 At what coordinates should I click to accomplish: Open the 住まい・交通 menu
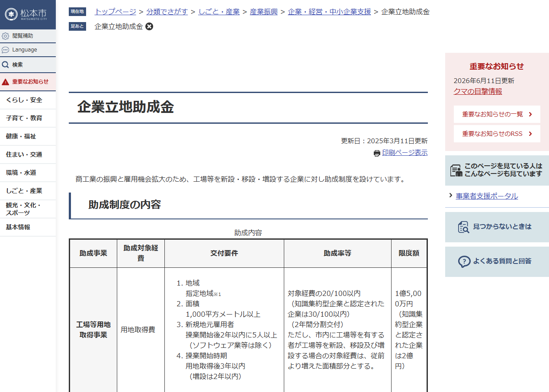[x=28, y=154]
